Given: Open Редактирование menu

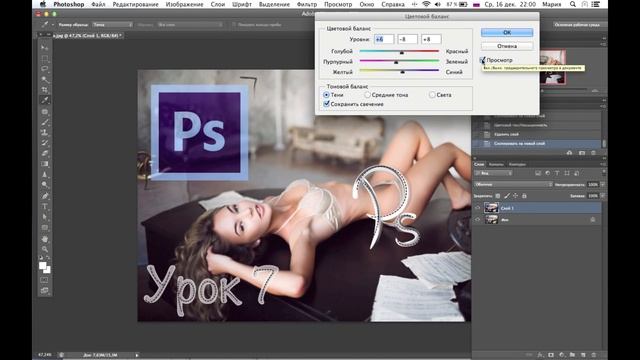Looking at the screenshot, I should 136,4.
